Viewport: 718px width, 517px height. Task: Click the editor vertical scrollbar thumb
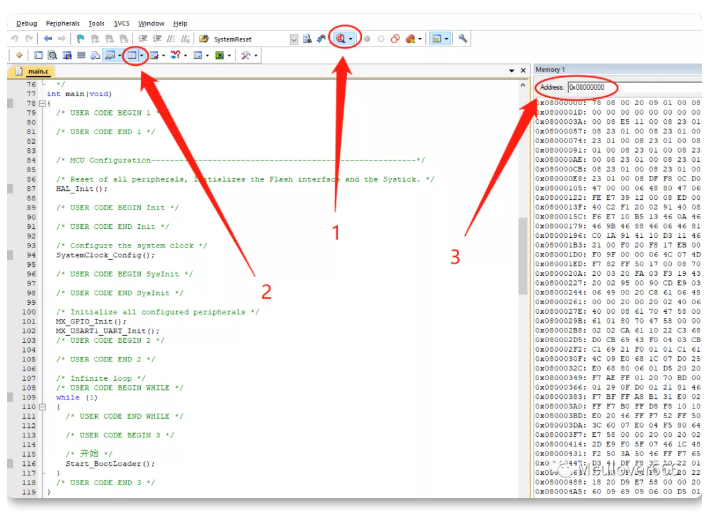pos(522,256)
